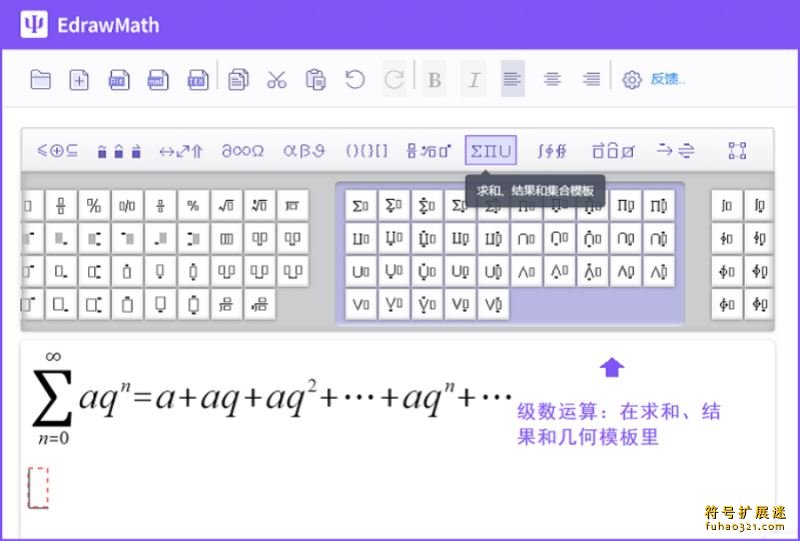Open the integral templates tab ∫∮

(x=552, y=151)
